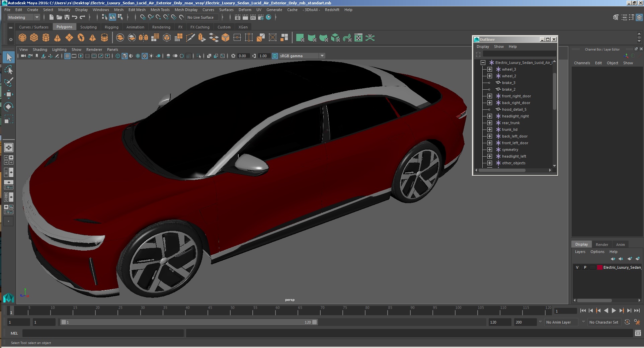
Task: Toggle viewport grid display
Action: [x=67, y=56]
